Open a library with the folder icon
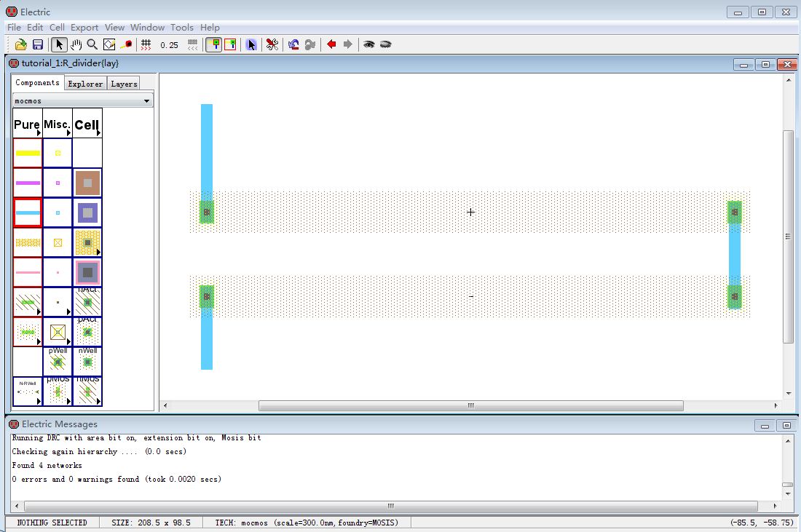 coord(20,44)
